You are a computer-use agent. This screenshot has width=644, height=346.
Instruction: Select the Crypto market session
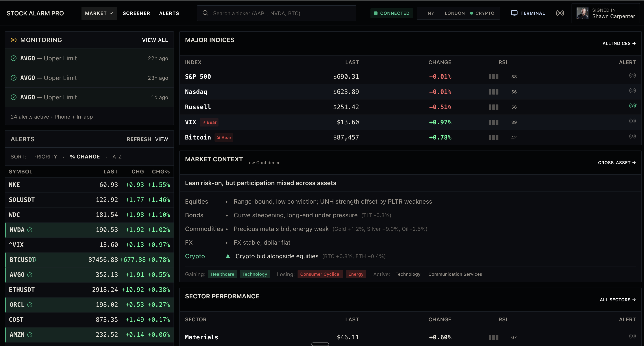tap(482, 13)
